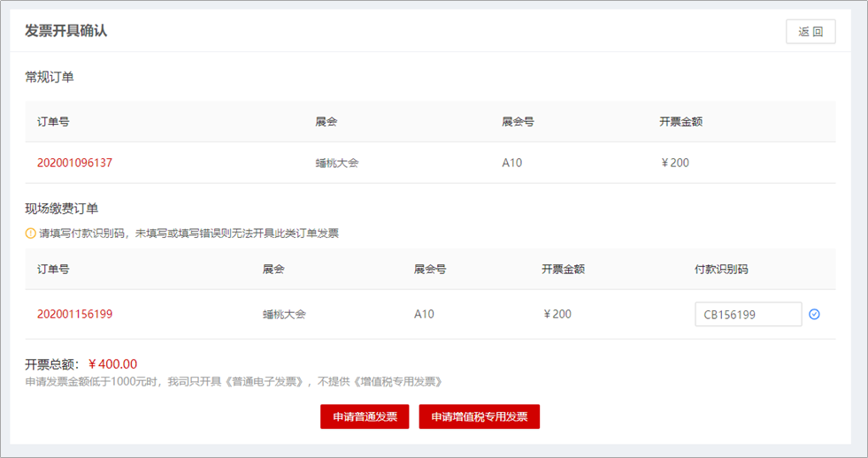
Task: Click 开票金额 header in 现场缴费订单 table
Action: click(x=563, y=270)
